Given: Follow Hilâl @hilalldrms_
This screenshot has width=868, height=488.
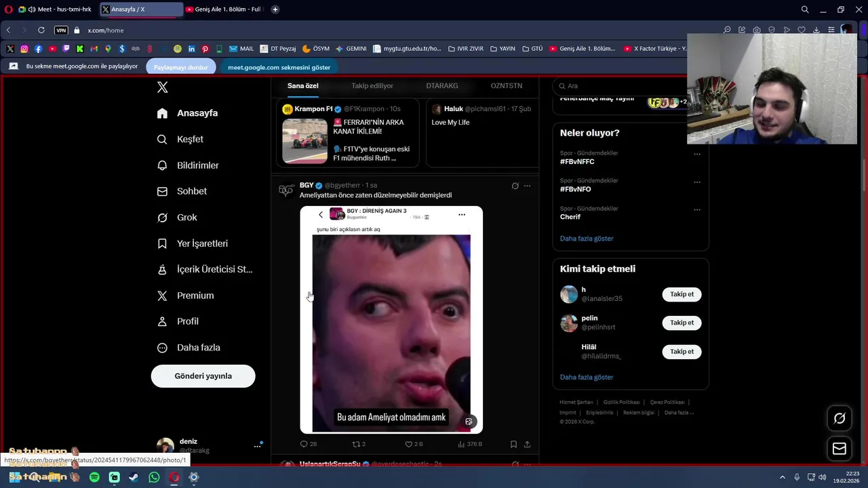Looking at the screenshot, I should (682, 352).
